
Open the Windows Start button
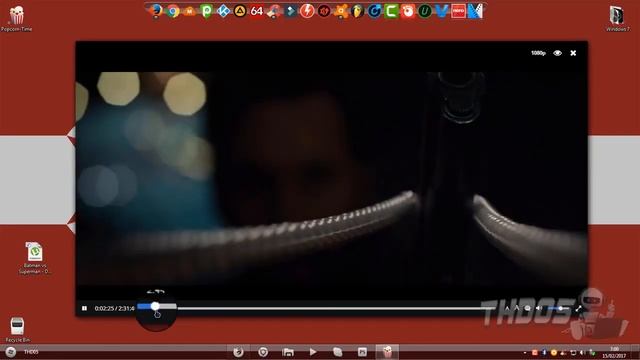[11, 352]
